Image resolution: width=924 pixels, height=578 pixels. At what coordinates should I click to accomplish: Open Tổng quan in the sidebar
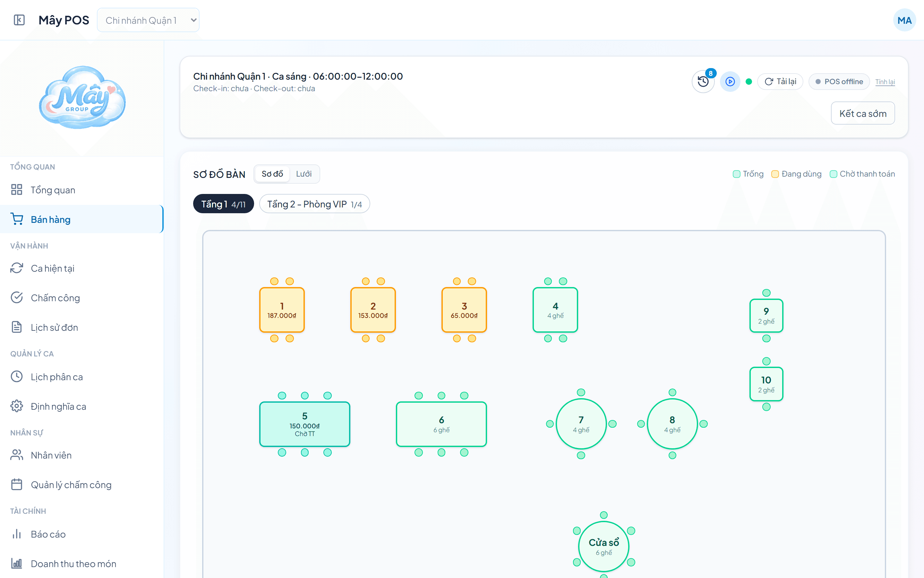[82, 189]
